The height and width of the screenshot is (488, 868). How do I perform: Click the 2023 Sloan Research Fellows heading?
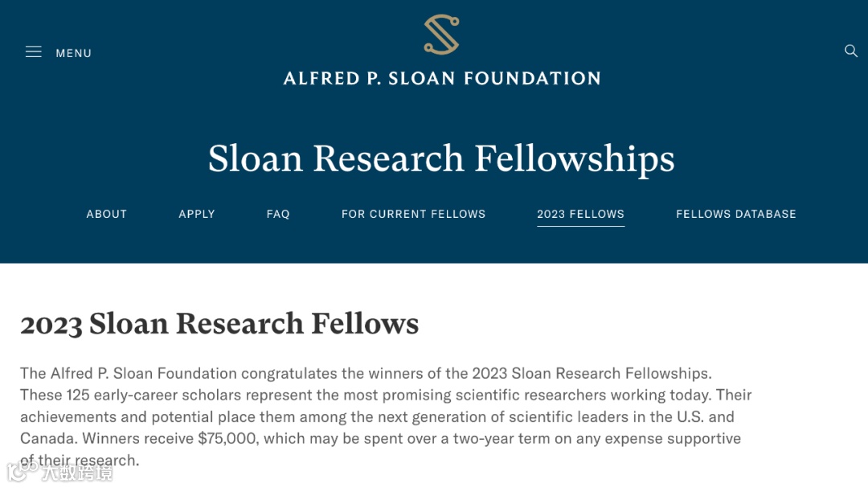click(x=219, y=324)
